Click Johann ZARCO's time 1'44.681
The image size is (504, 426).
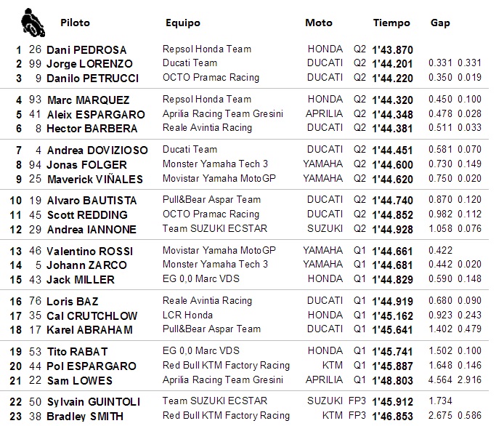coord(392,265)
